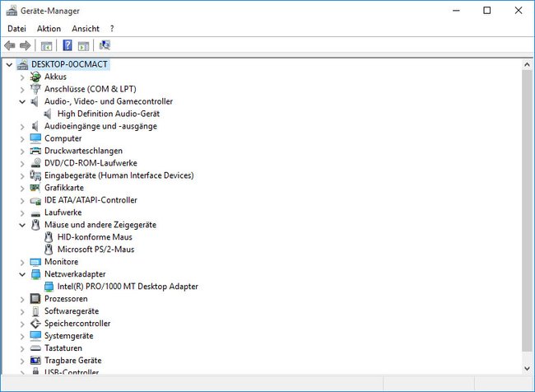Select DESKTOP-0OCMACT computer name

(x=69, y=64)
